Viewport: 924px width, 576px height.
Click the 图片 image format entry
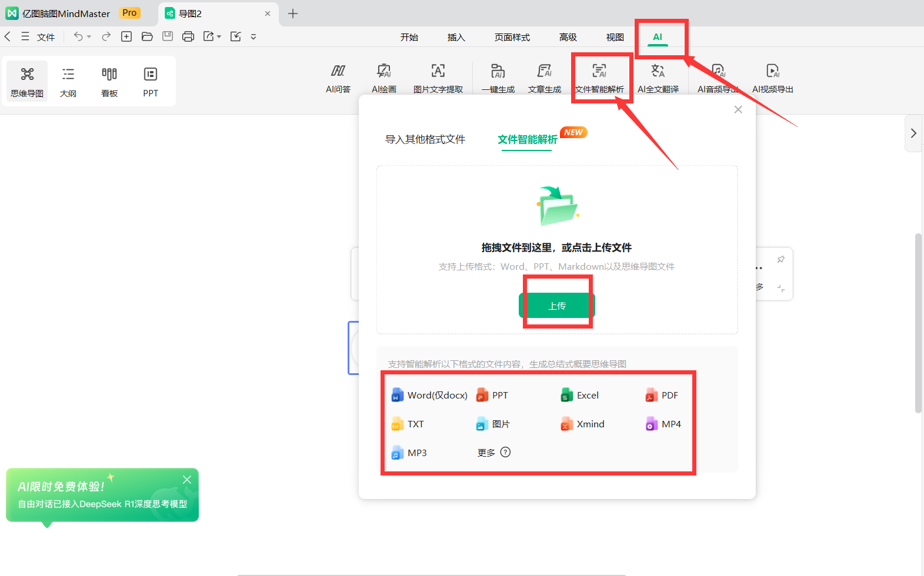(x=493, y=424)
